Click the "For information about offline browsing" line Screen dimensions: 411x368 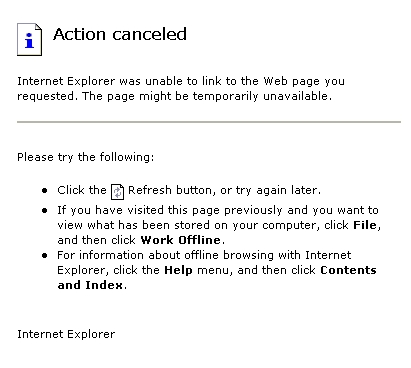pyautogui.click(x=204, y=255)
